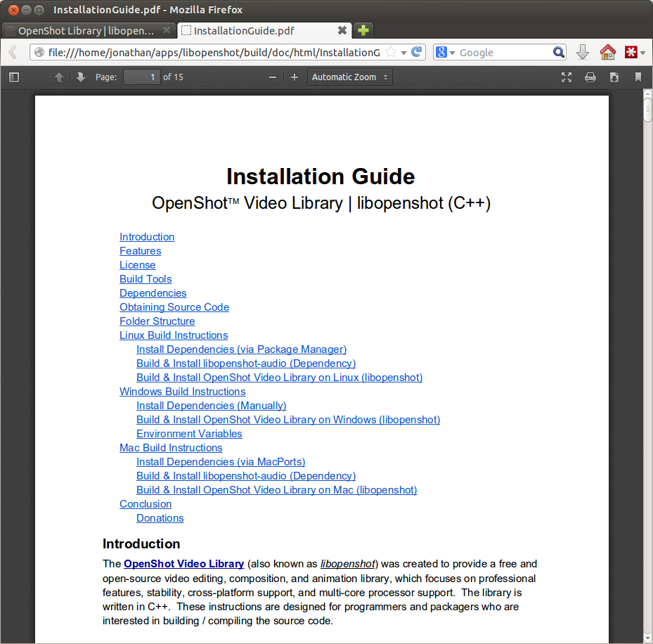Viewport: 653px width, 644px height.
Task: Open the Windows Build Instructions link
Action: (x=182, y=392)
